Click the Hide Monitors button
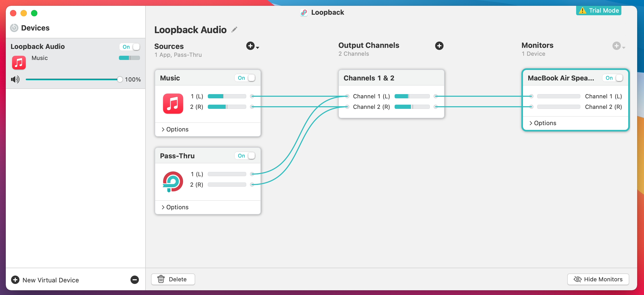The height and width of the screenshot is (295, 644). point(598,279)
